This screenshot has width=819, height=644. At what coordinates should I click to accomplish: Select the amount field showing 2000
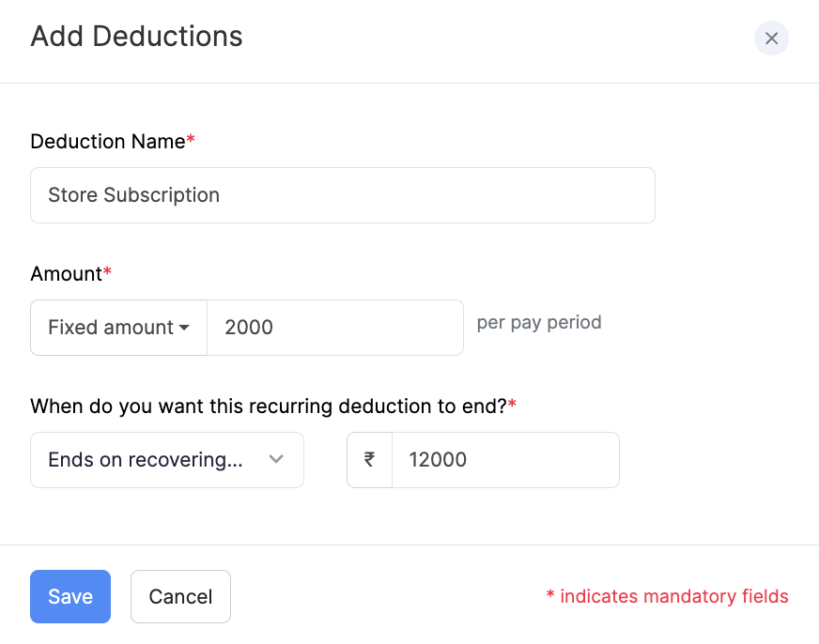tap(334, 327)
